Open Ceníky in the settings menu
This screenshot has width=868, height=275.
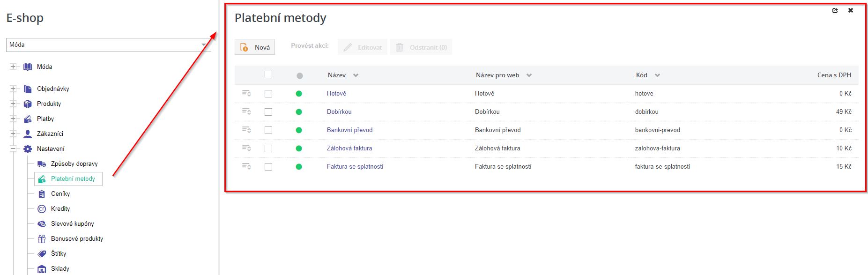pos(60,194)
